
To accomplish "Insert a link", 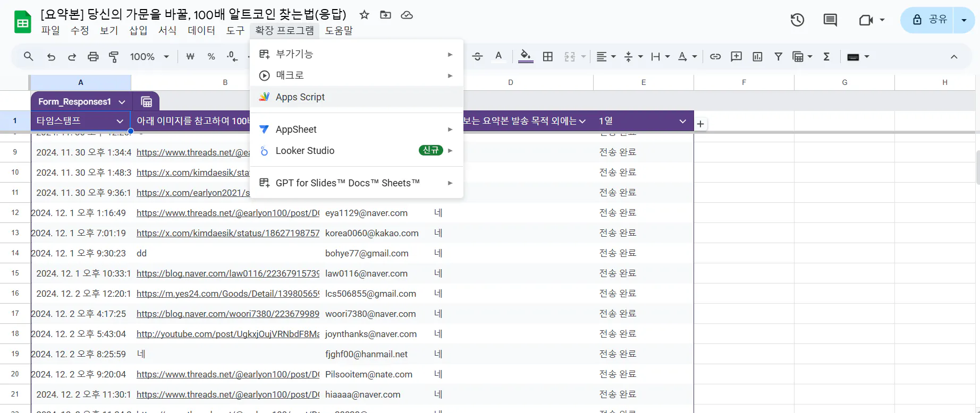I will pyautogui.click(x=715, y=56).
